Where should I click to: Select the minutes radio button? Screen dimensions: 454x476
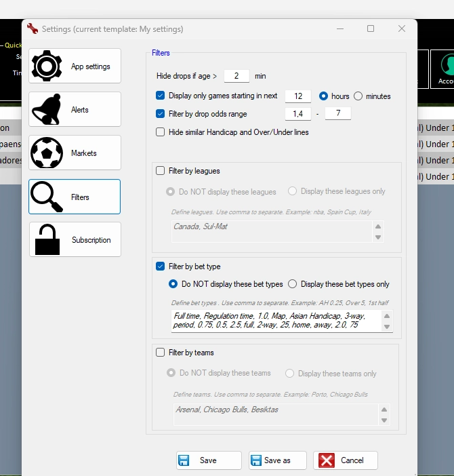coord(358,96)
